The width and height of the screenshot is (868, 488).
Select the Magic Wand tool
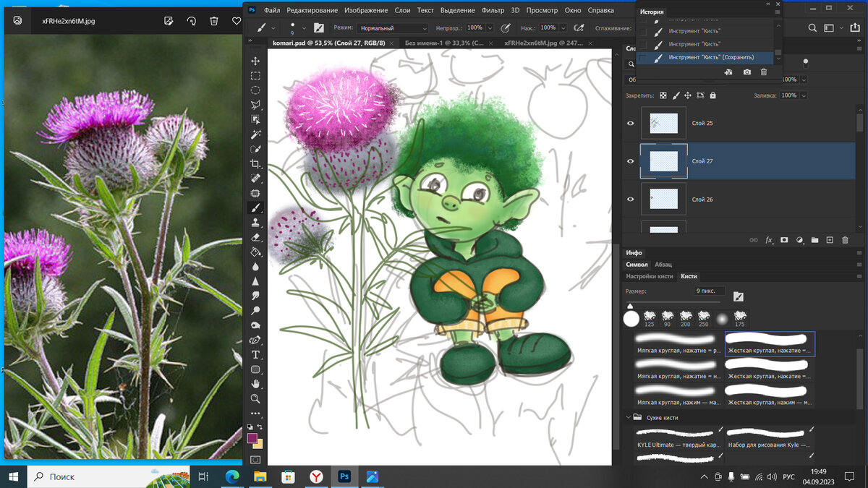(255, 134)
